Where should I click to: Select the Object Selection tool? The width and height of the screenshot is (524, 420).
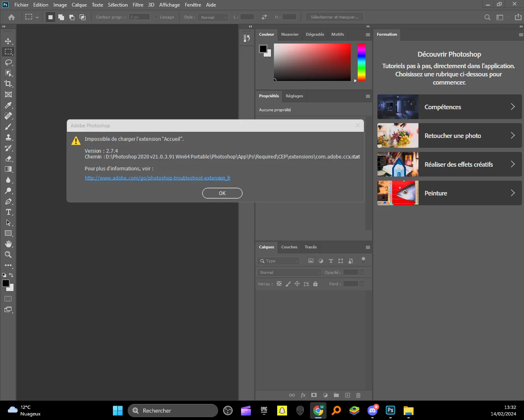8,73
